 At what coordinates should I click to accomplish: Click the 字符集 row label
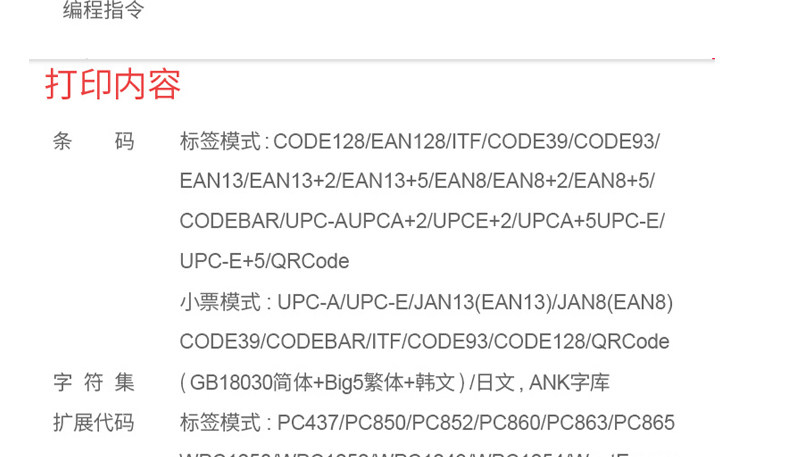point(94,382)
